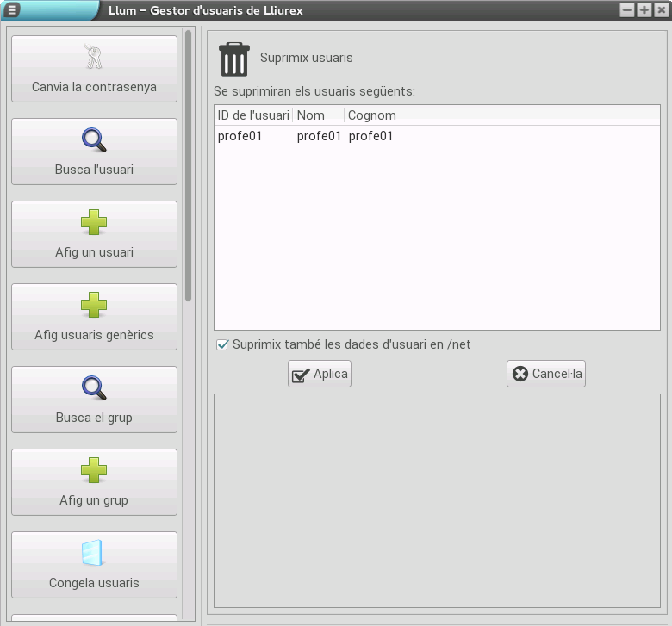672x626 pixels.
Task: Click the sidebar vertical scrollbar handle
Action: click(189, 164)
